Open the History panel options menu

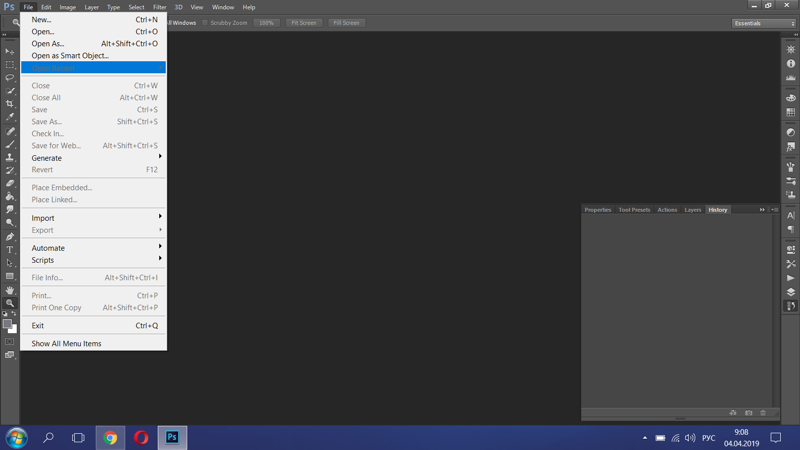(774, 210)
